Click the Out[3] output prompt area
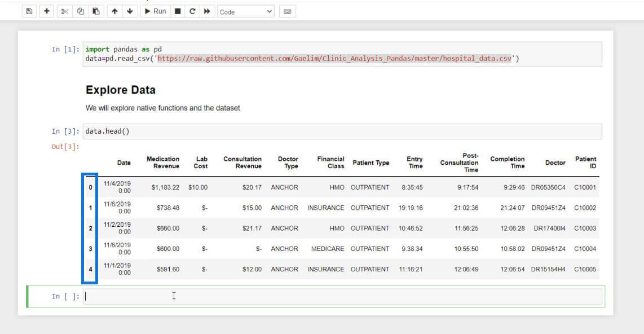The width and height of the screenshot is (644, 334). [65, 147]
